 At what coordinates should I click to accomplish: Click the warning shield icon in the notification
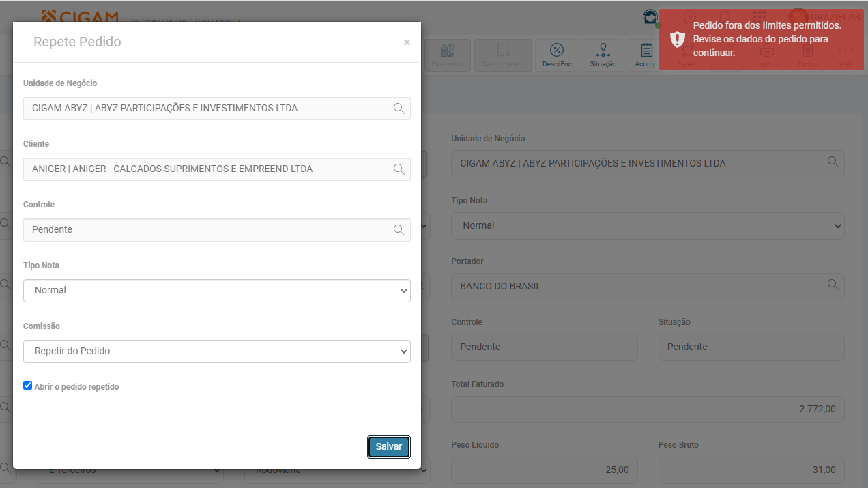click(x=677, y=39)
